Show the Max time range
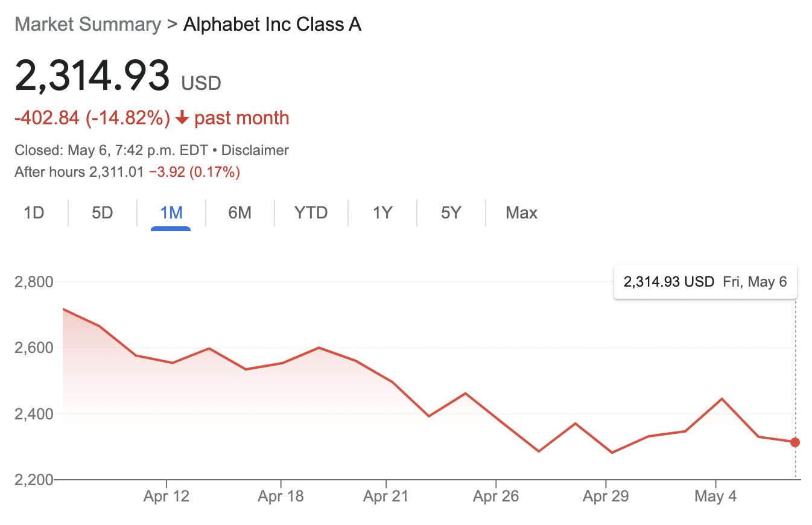The image size is (812, 525). pyautogui.click(x=522, y=213)
